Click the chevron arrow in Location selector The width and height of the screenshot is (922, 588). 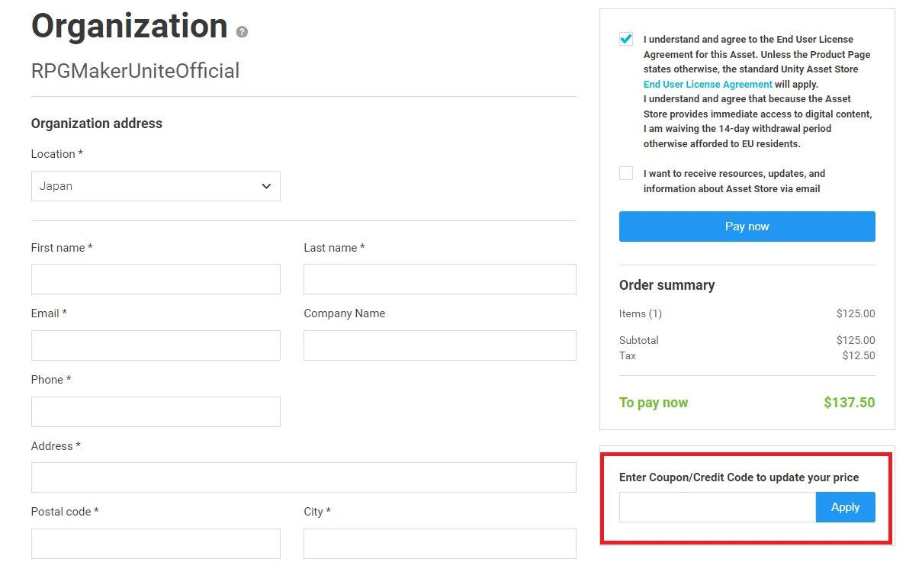point(266,186)
